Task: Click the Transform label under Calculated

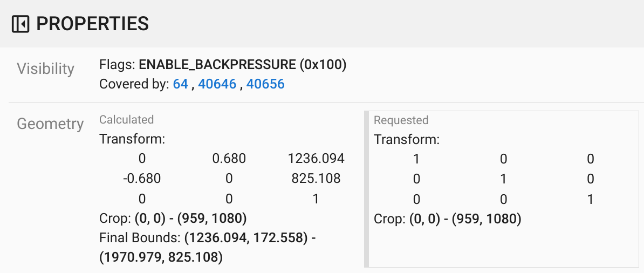Action: tap(132, 139)
